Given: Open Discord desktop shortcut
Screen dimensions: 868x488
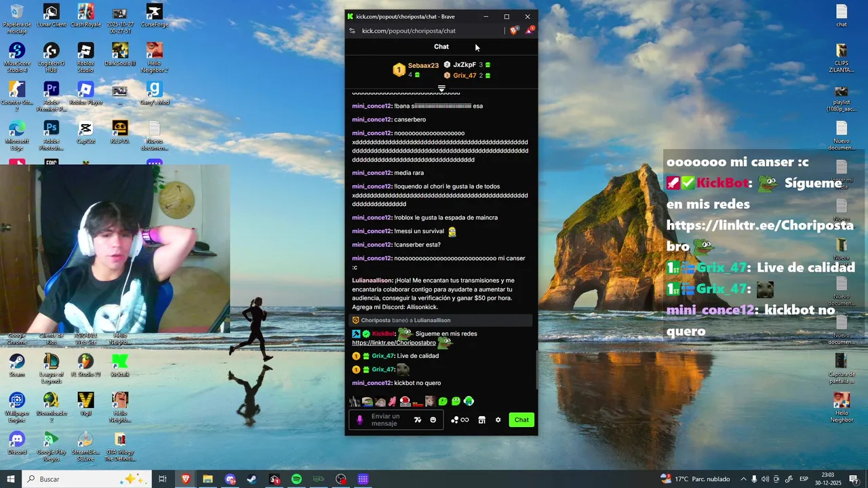Looking at the screenshot, I should click(17, 443).
